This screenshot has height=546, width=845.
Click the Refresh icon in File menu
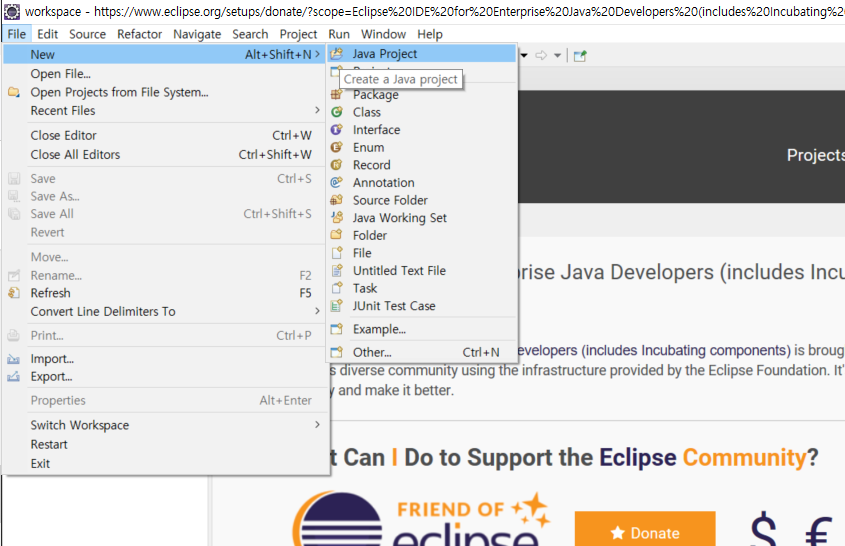(x=14, y=293)
